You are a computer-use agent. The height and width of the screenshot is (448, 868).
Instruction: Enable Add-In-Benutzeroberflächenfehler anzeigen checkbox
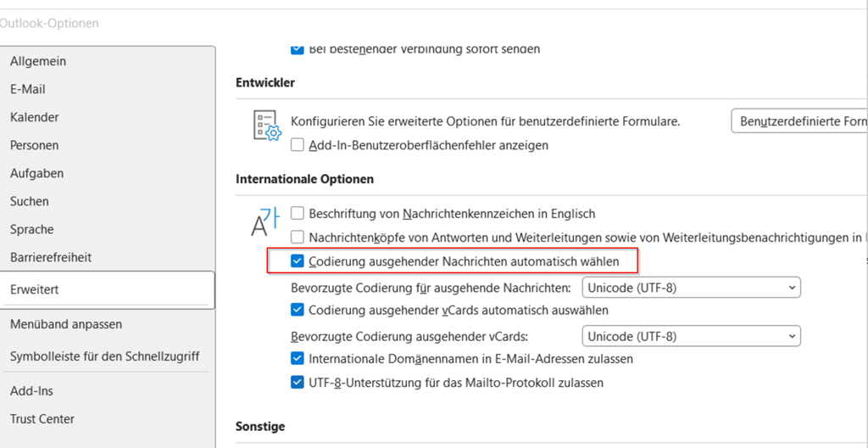[x=298, y=145]
